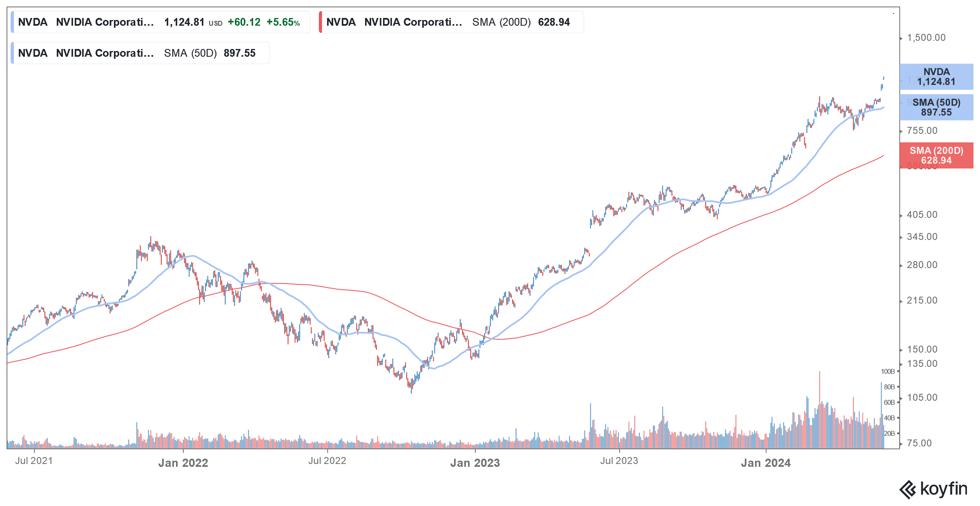Click the red swatch of SMA 200D legend
Viewport: 980px width, 506px height.
point(321,22)
